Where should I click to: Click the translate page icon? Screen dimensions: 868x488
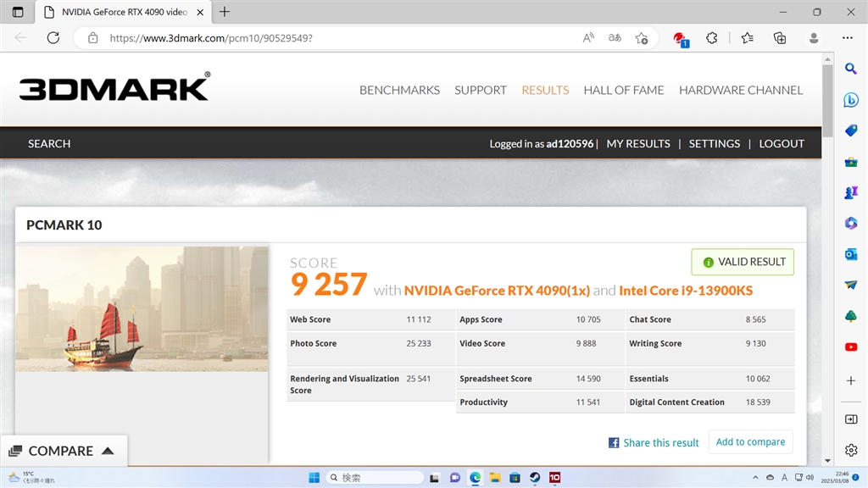point(615,37)
